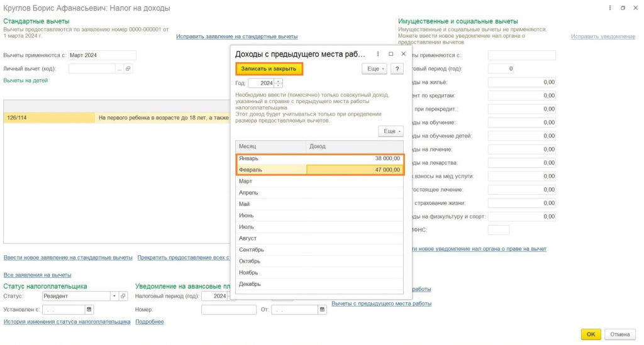Adjust the dialog's 'Год' 2024 spinner
Screen dimensions: 644x345
click(x=279, y=83)
